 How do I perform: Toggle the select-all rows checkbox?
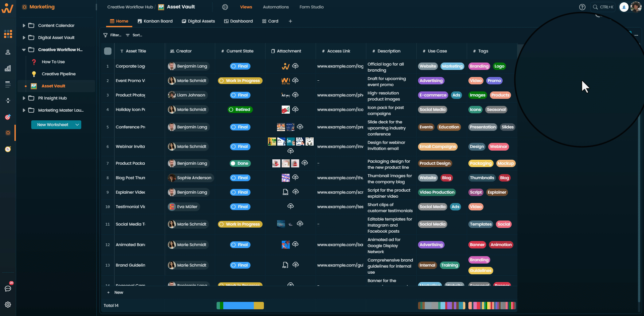[x=108, y=51]
